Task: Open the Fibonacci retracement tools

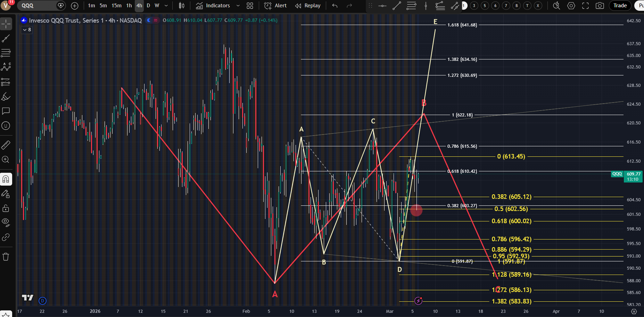Action: point(6,53)
